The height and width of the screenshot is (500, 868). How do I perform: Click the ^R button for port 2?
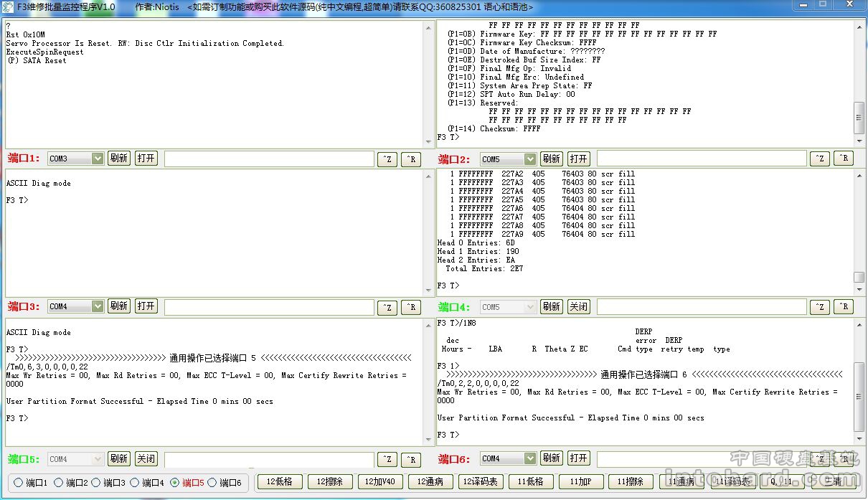(x=843, y=159)
